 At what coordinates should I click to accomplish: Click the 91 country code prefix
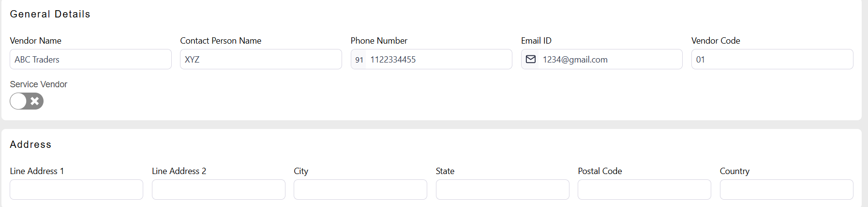click(359, 60)
